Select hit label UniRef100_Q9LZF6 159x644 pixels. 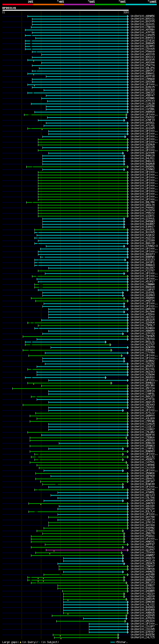tap(143, 68)
